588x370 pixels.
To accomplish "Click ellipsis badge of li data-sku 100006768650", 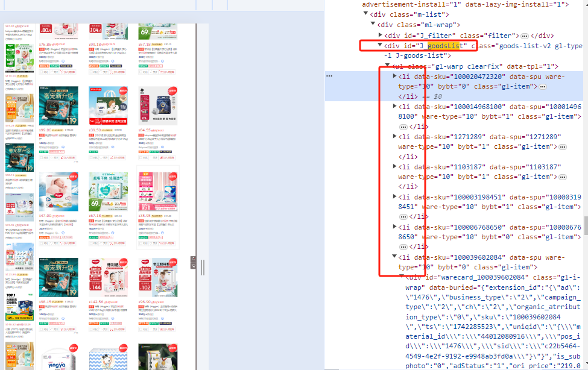I will (x=403, y=247).
